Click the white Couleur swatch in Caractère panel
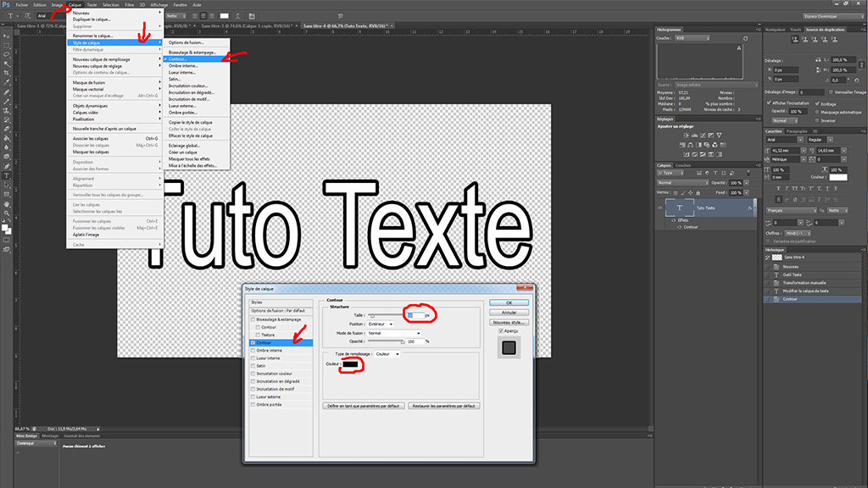 click(838, 177)
